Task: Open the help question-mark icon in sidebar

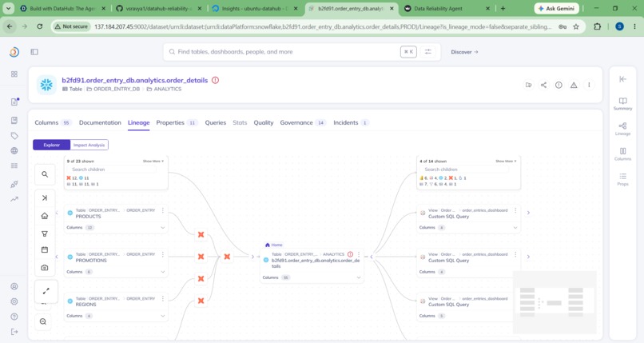Action: click(x=14, y=317)
